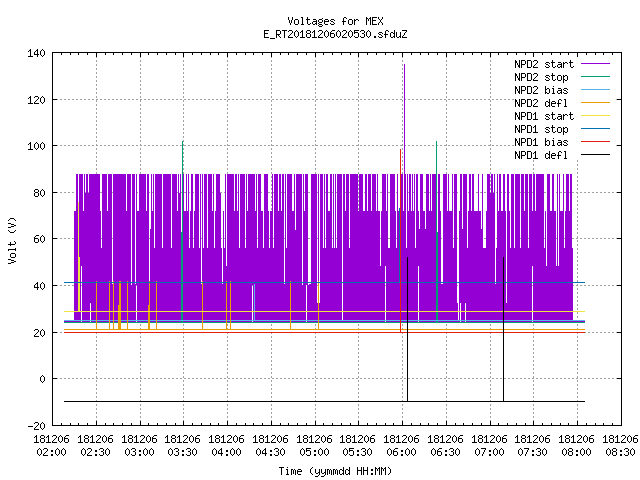Click the x-axis tick label 04:30
Image resolution: width=640 pixels, height=480 pixels.
(x=270, y=452)
